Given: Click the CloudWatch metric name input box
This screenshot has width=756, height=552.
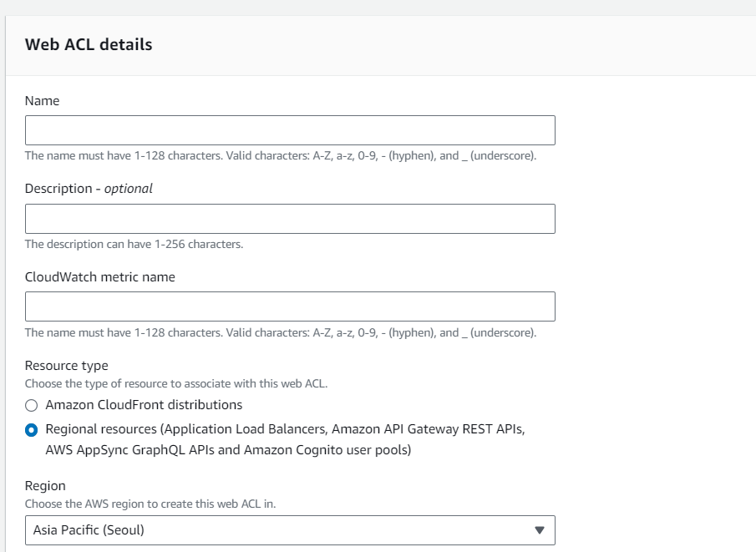Looking at the screenshot, I should [x=289, y=306].
